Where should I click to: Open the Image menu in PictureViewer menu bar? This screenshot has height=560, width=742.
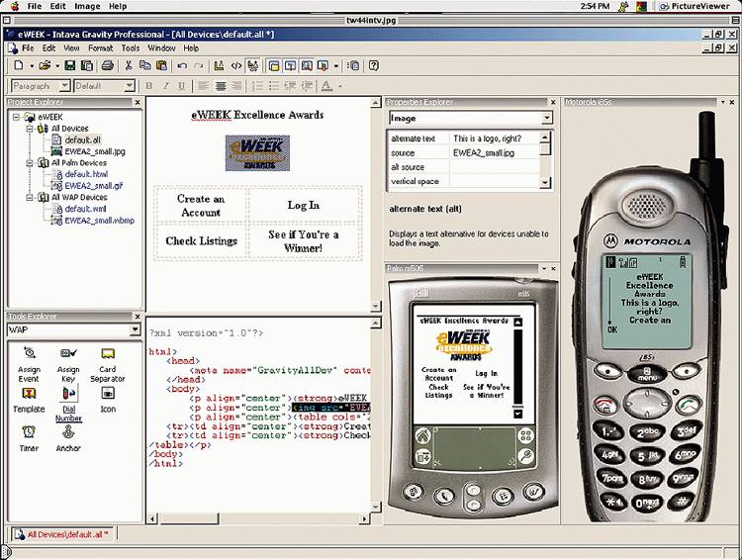pos(87,6)
